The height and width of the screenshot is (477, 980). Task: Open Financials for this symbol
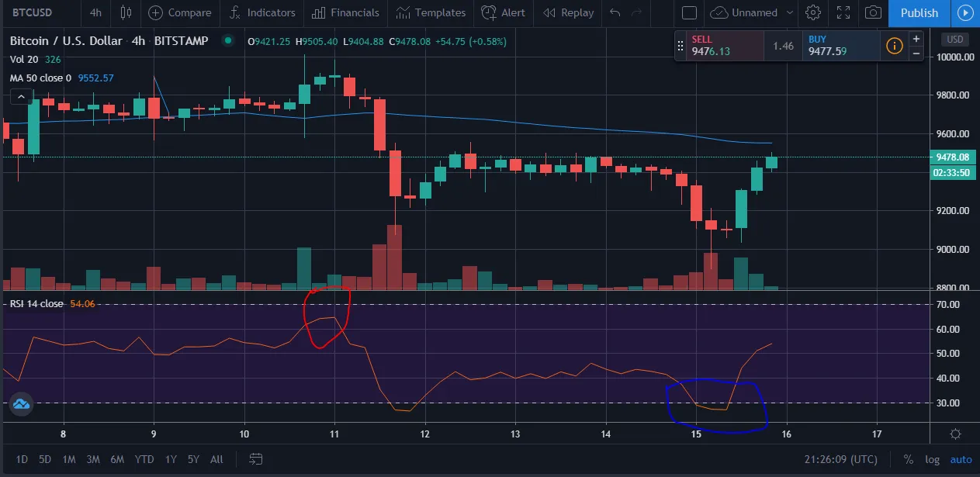[x=345, y=12]
